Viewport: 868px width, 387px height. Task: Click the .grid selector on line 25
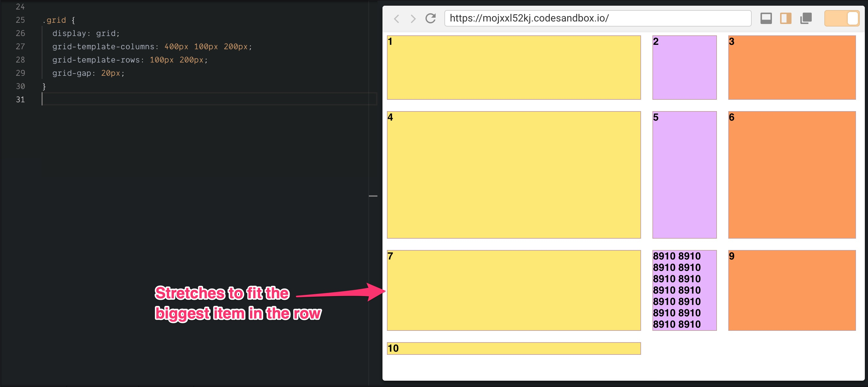[55, 20]
